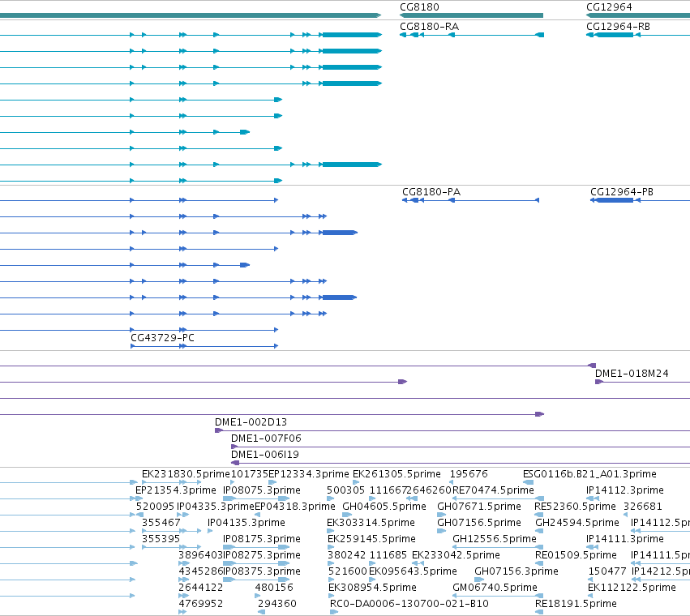The width and height of the screenshot is (690, 616).
Task: Click the CG12964 gene label
Action: point(609,7)
